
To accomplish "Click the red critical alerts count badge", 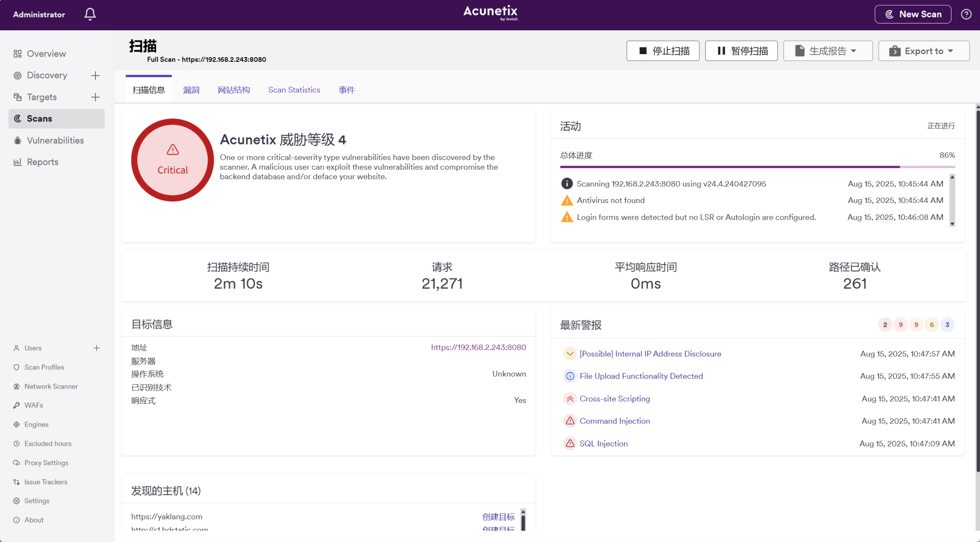I will (x=885, y=325).
